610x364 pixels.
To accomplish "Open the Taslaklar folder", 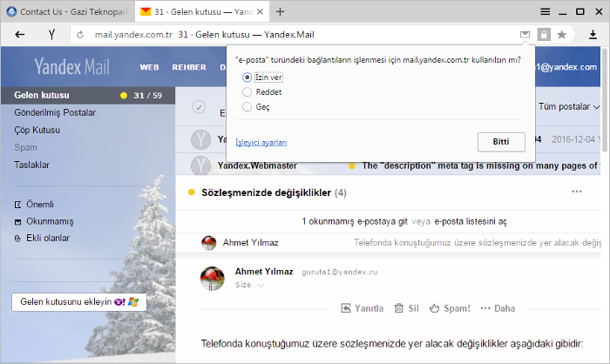I will [x=32, y=165].
